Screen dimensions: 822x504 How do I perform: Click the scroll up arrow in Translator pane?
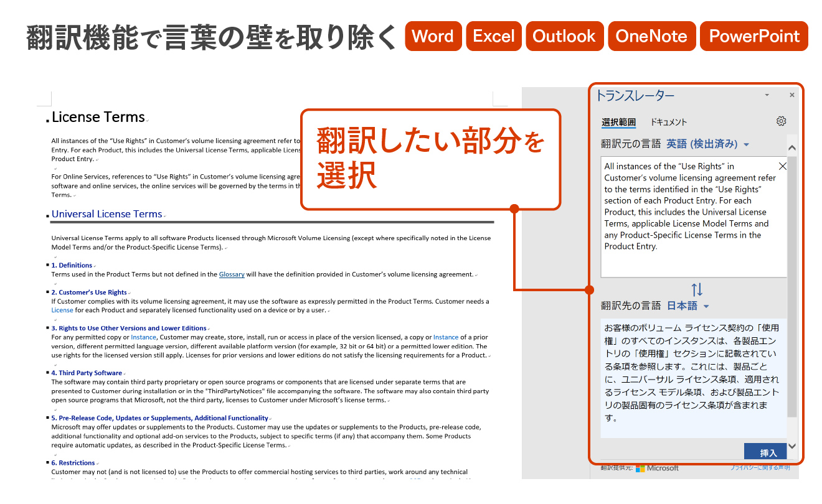click(x=792, y=148)
